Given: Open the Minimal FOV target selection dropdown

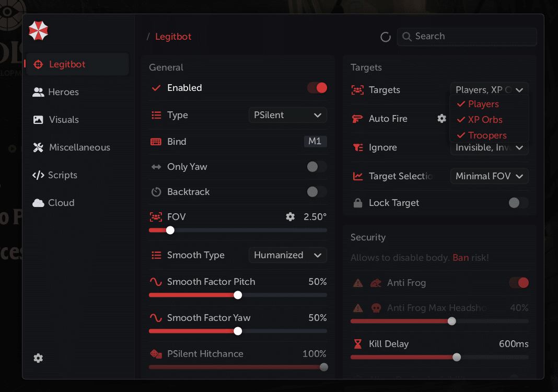Looking at the screenshot, I should point(489,176).
